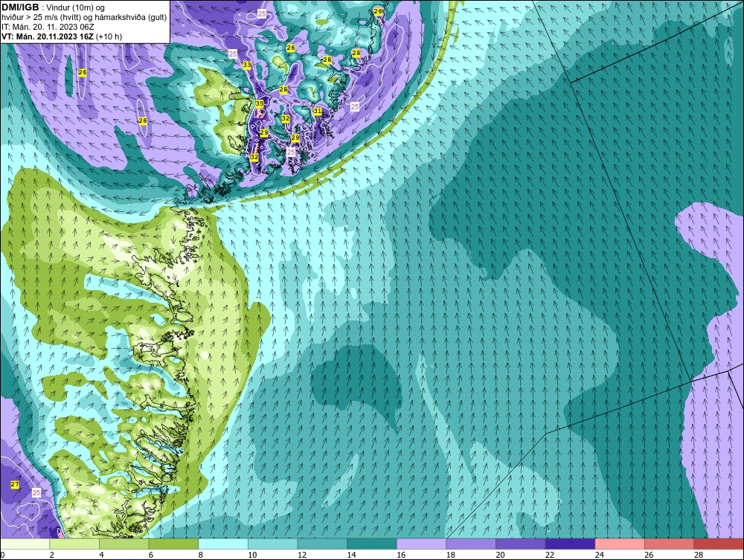Click the 6–8 m/s olive green legend swatch
This screenshot has height=560, width=744.
click(x=173, y=544)
